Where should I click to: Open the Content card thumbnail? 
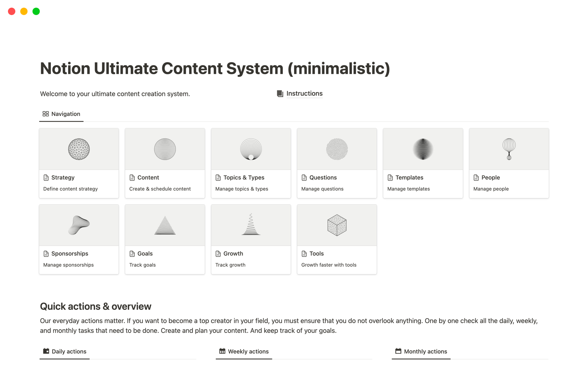pos(165,149)
